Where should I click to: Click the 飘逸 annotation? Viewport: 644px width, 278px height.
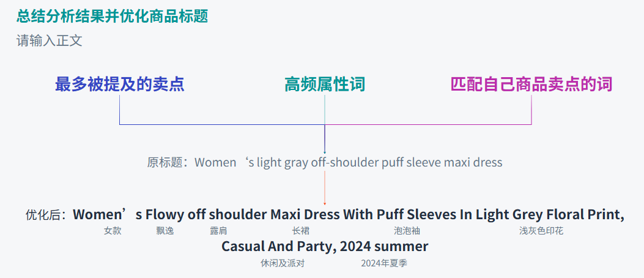(x=165, y=231)
